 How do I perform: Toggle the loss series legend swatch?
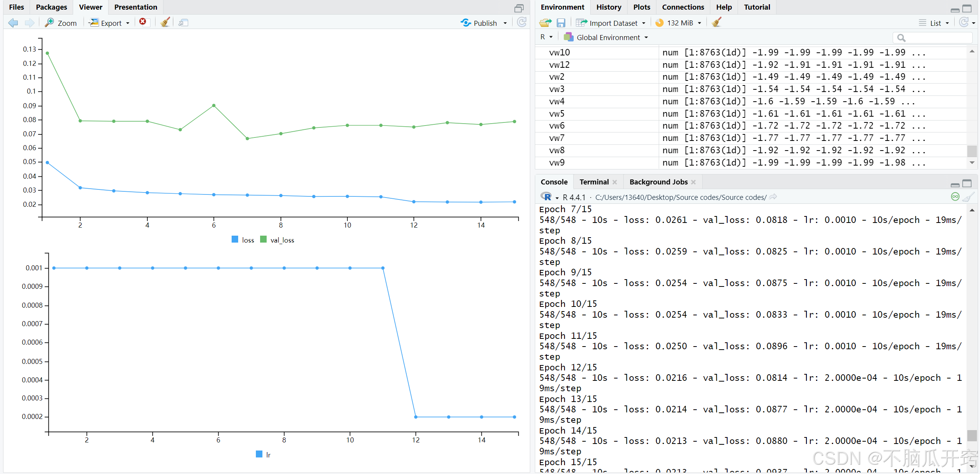click(x=235, y=240)
